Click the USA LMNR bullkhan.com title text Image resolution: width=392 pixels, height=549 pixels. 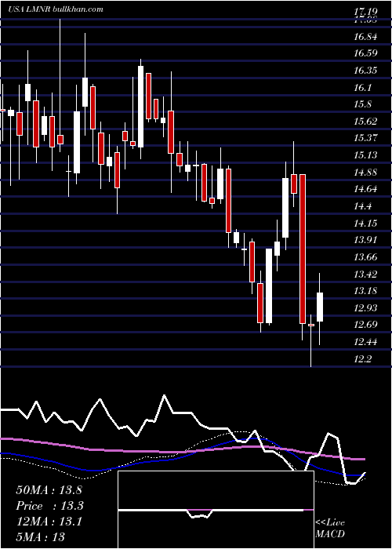56,9
